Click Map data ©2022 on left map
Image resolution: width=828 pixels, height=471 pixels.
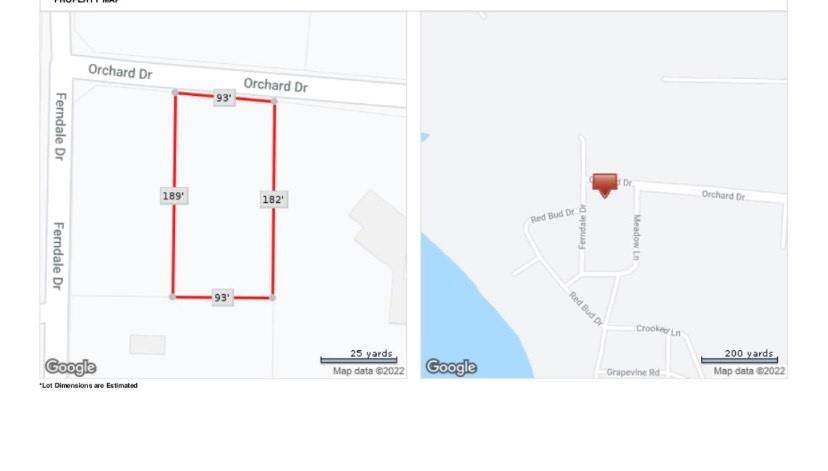(369, 371)
